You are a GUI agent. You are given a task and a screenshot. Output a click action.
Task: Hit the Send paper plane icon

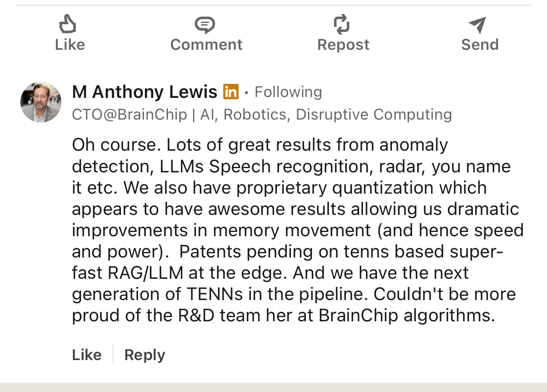click(x=478, y=25)
